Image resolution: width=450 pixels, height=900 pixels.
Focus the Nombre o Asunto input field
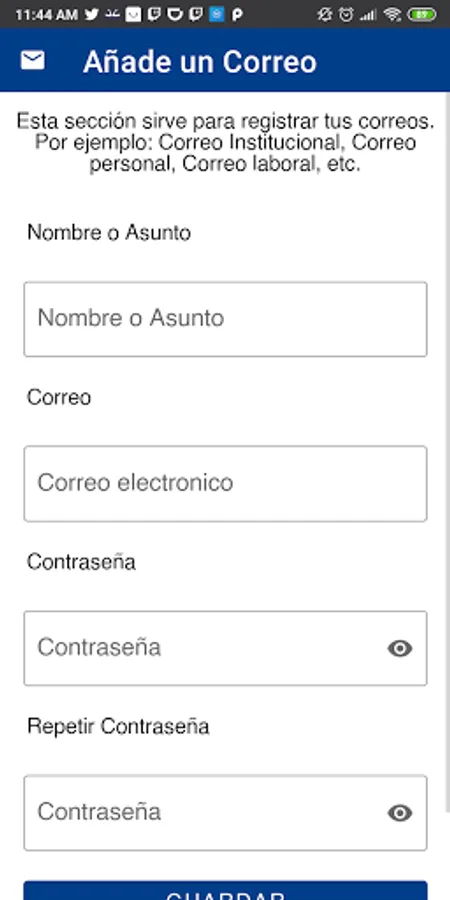[225, 319]
